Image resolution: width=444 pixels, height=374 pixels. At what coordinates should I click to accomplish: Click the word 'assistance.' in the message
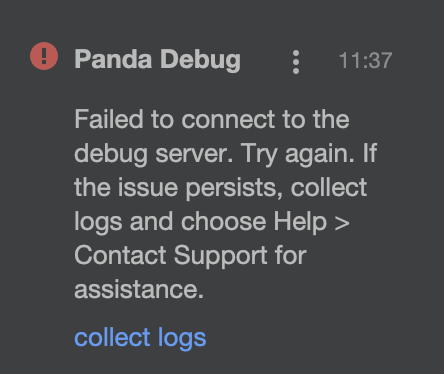[x=139, y=290]
